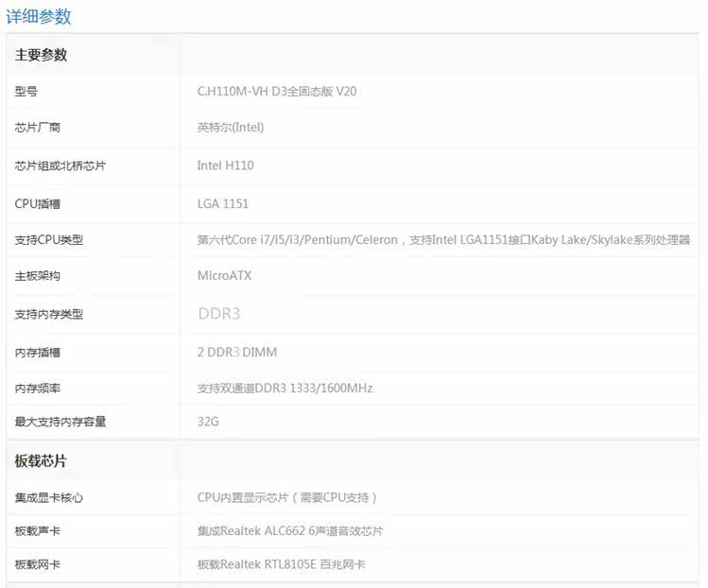Screen dimensions: 708x588
Task: Click the 主板架构 label
Action: pos(38,275)
